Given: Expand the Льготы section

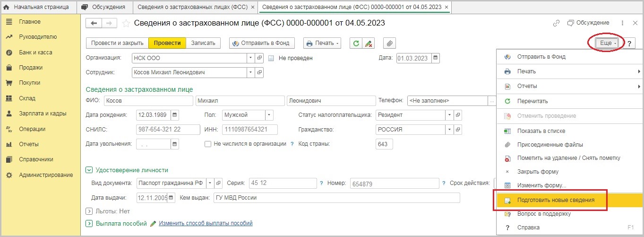Looking at the screenshot, I should 89,211.
